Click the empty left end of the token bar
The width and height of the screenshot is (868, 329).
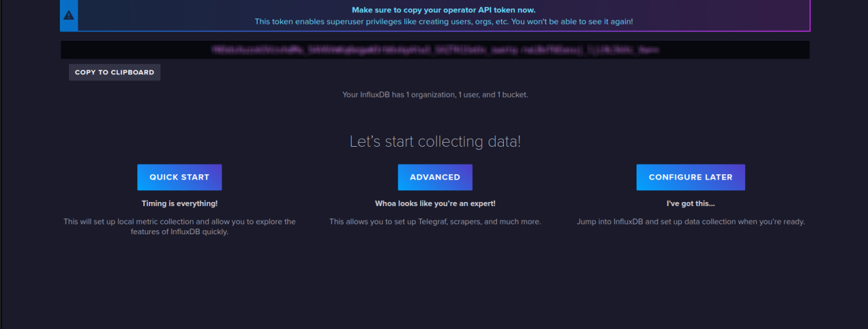(118, 50)
